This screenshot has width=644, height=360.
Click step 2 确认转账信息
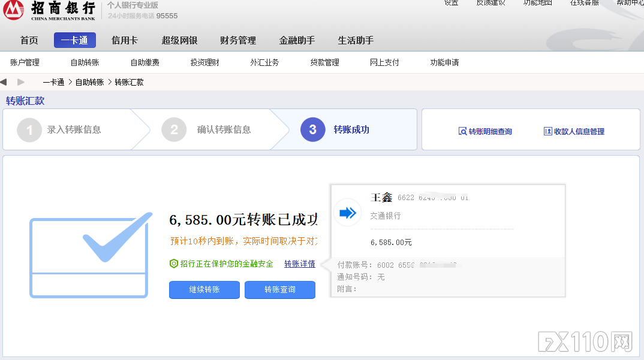207,130
